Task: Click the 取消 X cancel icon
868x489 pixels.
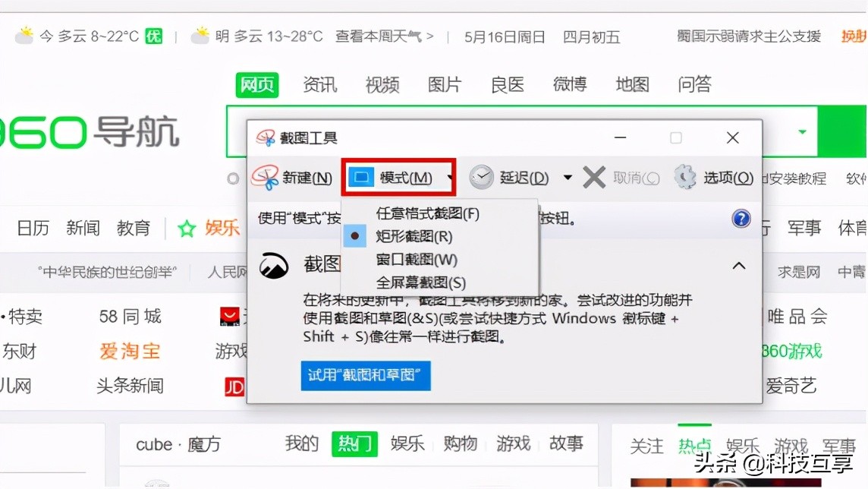Action: [x=596, y=176]
